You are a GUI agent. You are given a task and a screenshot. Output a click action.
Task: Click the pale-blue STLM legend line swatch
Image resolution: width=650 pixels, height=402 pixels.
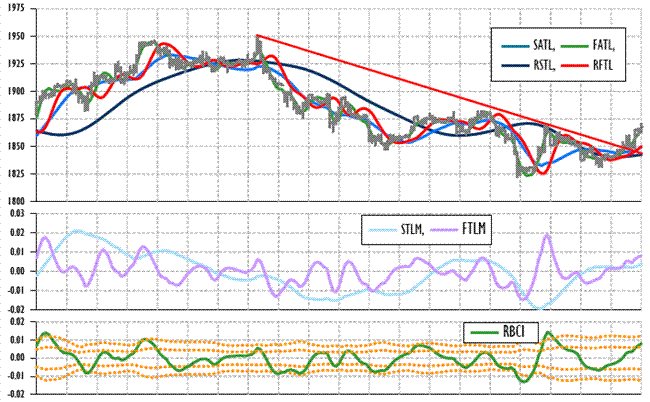tap(383, 230)
